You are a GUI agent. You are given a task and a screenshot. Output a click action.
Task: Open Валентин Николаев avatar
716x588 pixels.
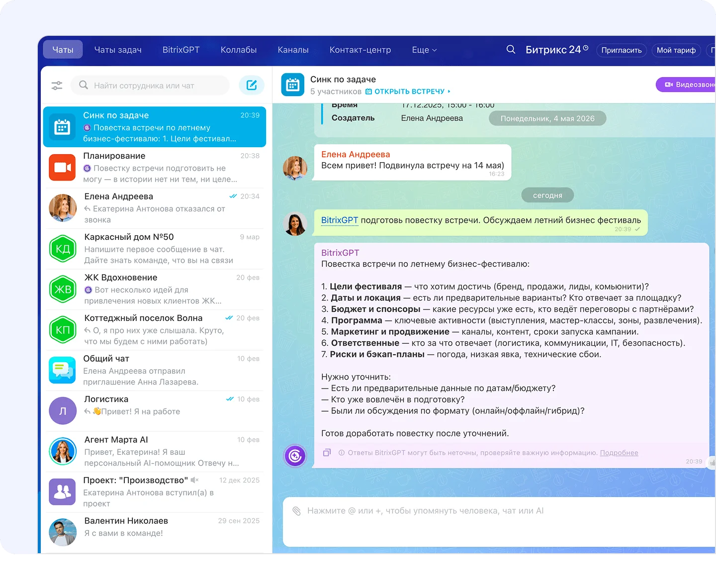click(63, 532)
